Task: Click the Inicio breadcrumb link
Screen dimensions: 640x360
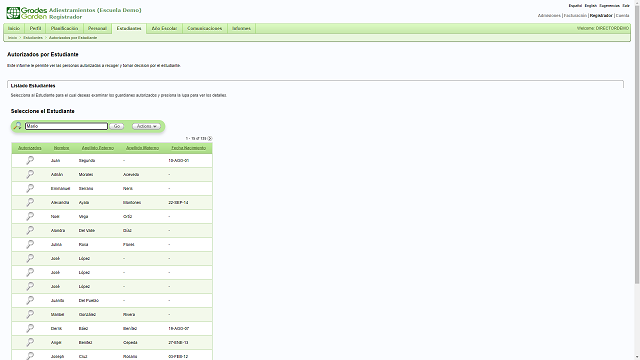Action: (x=12, y=38)
